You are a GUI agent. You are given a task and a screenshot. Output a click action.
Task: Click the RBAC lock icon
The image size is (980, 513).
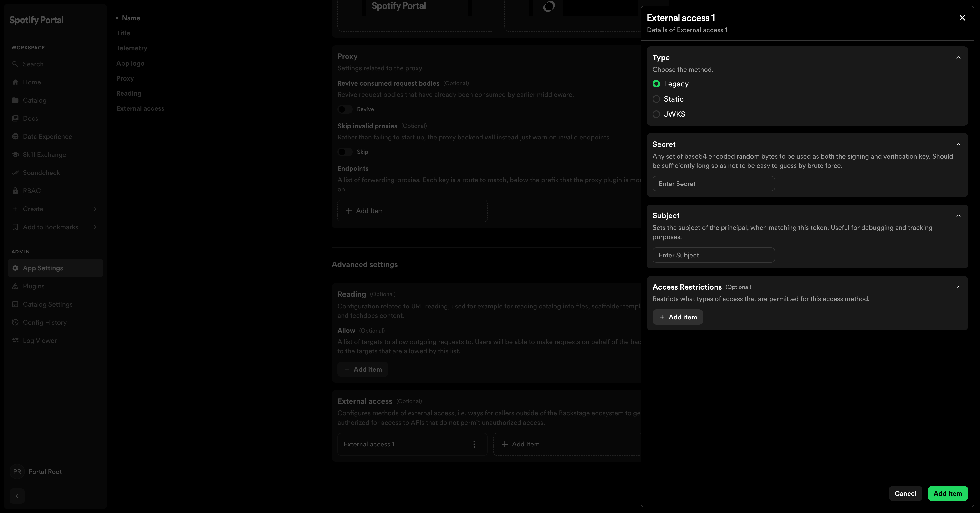15,191
